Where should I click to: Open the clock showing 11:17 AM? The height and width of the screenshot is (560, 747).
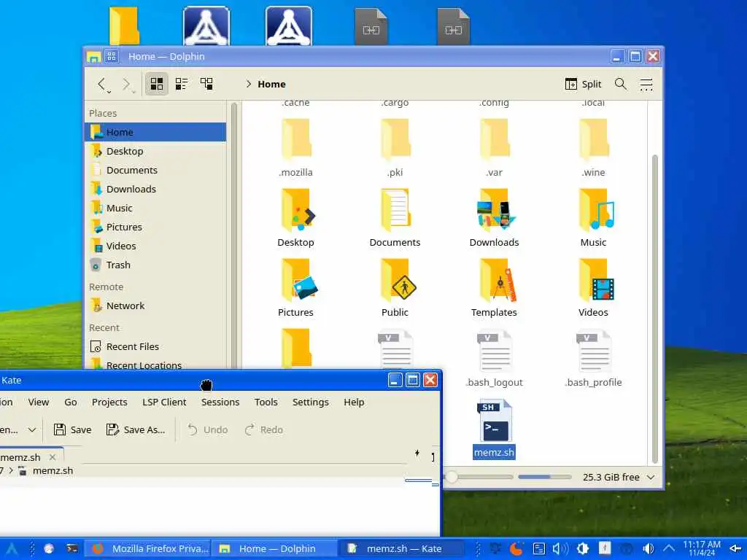(x=701, y=548)
